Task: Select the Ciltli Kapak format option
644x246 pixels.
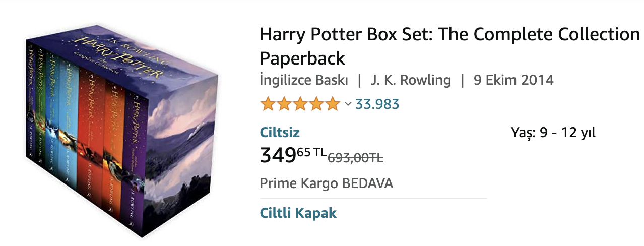Action: 298,213
